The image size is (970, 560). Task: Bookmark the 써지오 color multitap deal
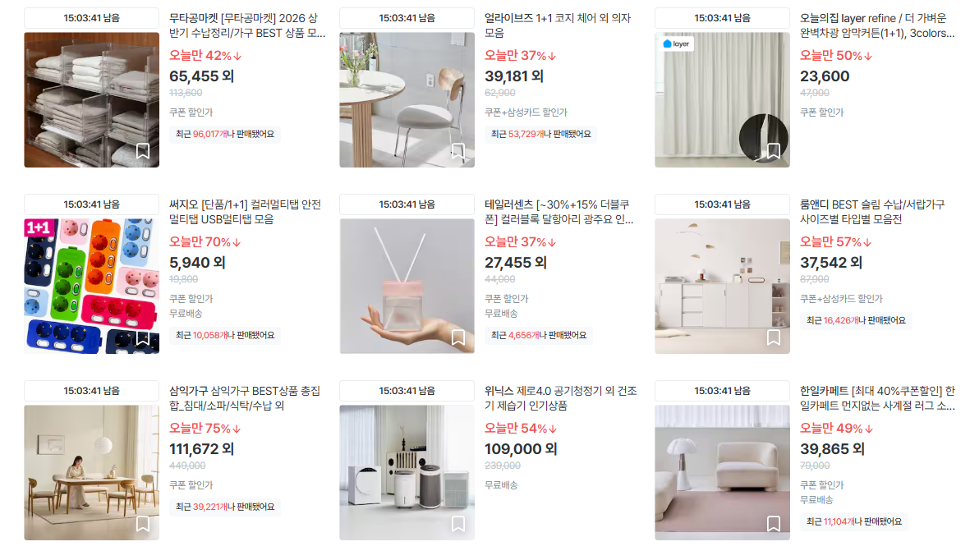pos(143,337)
